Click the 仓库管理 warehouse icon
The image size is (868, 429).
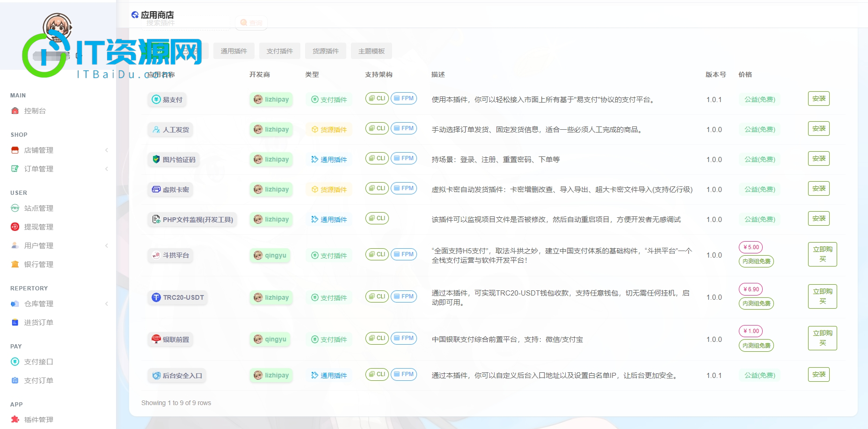coord(15,304)
